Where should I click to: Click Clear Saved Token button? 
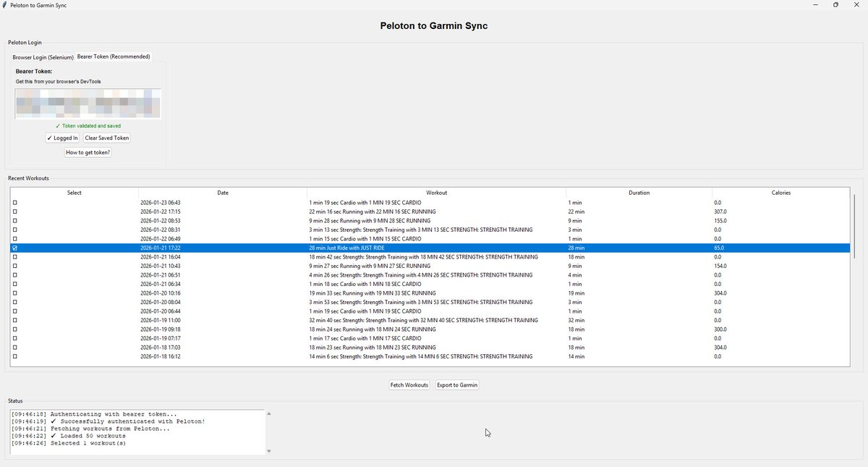point(107,138)
